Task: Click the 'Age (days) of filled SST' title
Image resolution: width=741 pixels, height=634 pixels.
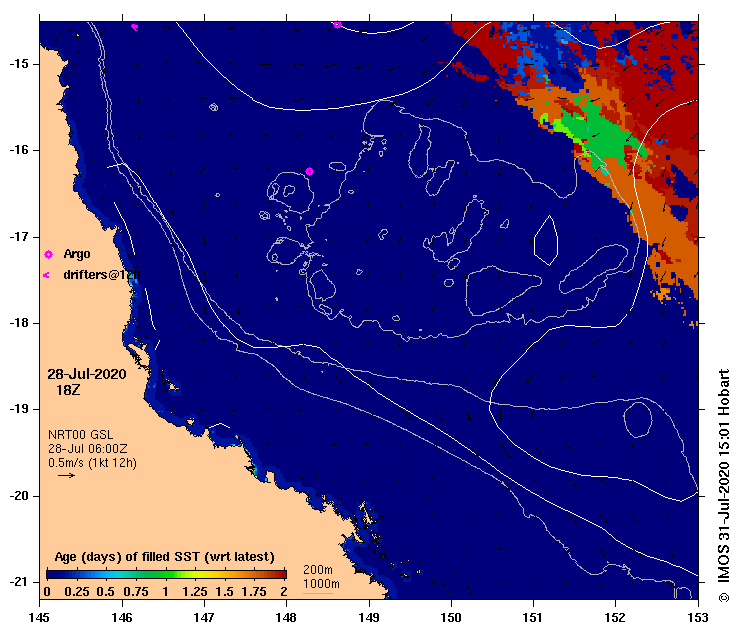Action: 164,557
